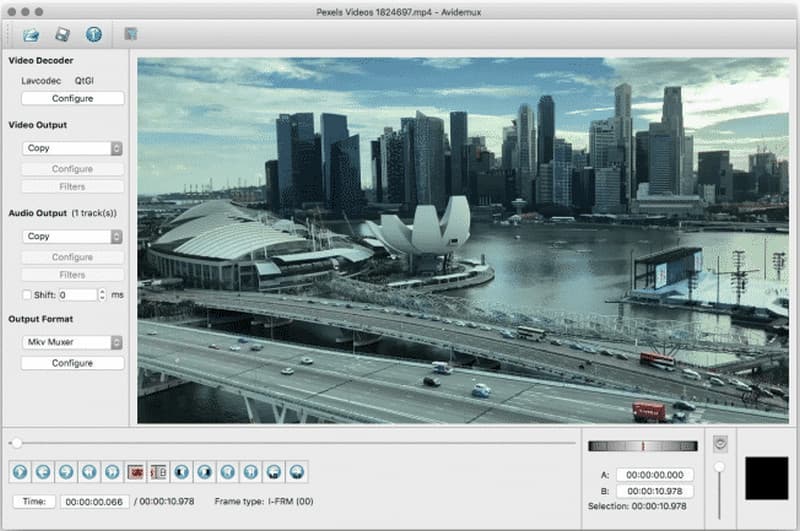The image size is (800, 531).
Task: Toggle the volume mute icon above volume slider
Action: (718, 443)
